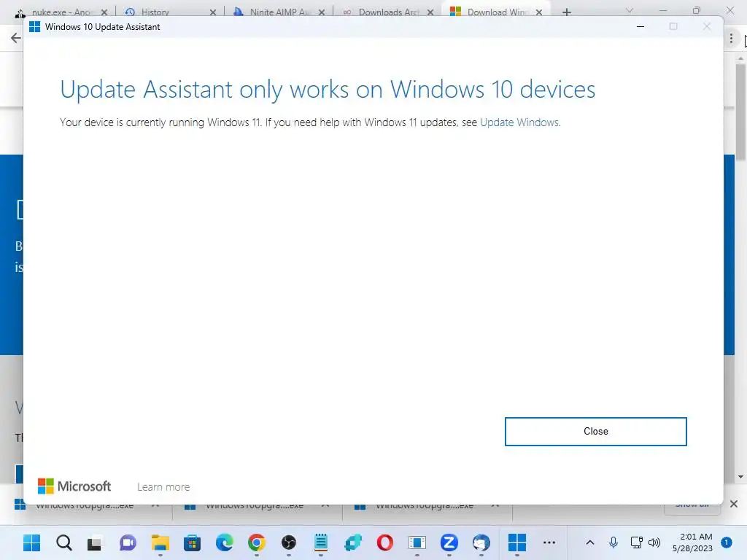Dismiss the browser downloads bar
747x560 pixels.
(x=734, y=504)
